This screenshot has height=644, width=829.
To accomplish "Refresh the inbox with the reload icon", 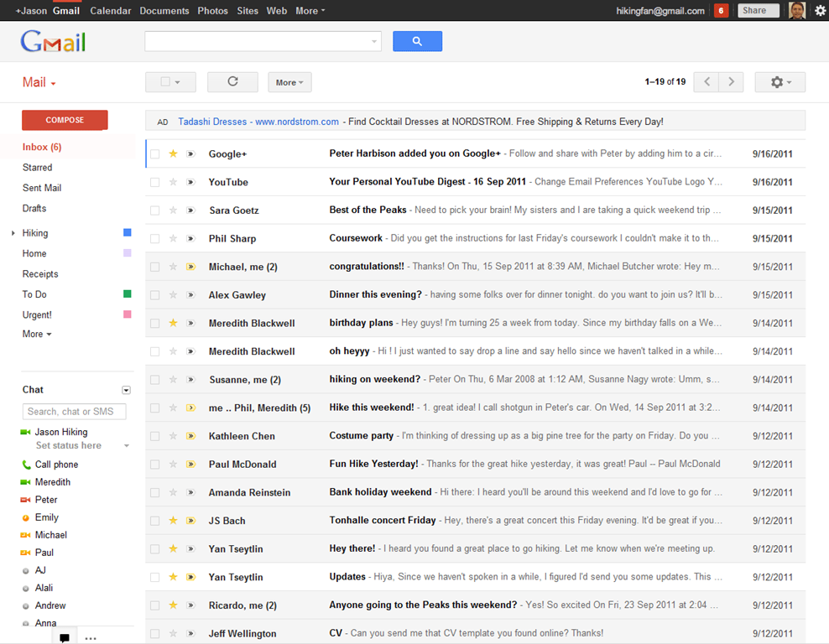I will 232,82.
